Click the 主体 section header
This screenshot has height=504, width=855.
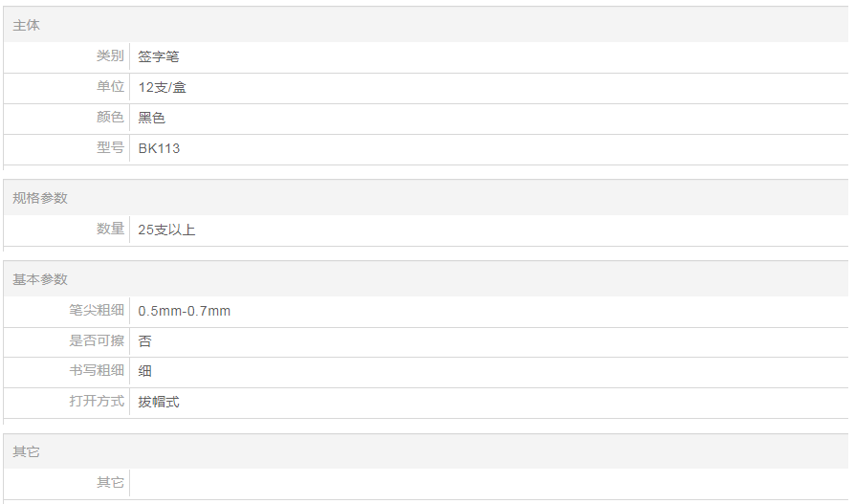[26, 26]
